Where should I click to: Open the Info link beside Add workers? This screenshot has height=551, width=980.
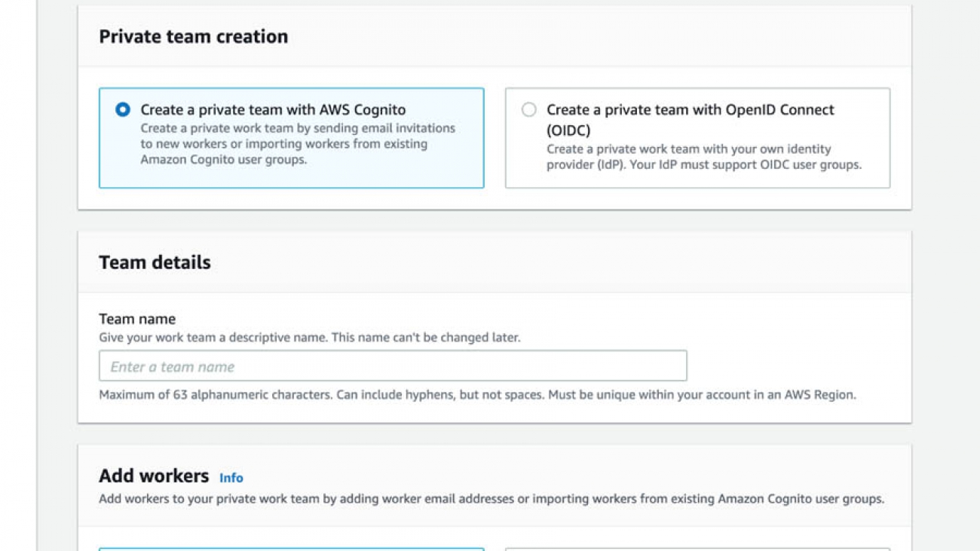click(231, 478)
